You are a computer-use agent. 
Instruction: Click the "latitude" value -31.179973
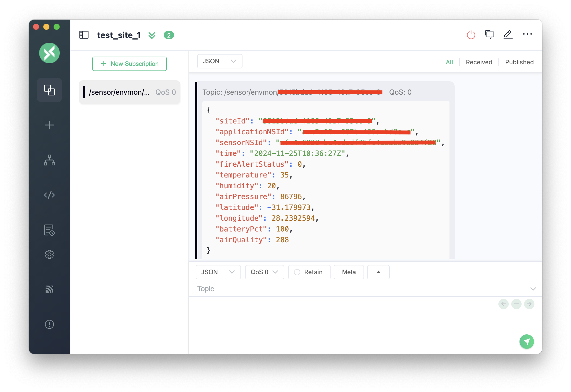[x=289, y=207]
